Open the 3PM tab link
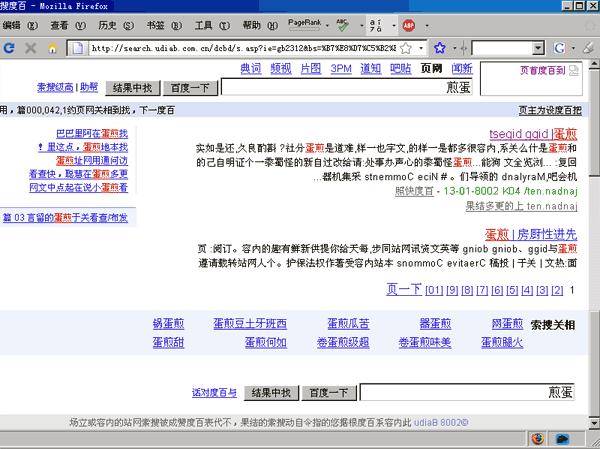Screen dimensions: 600x449 341,69
